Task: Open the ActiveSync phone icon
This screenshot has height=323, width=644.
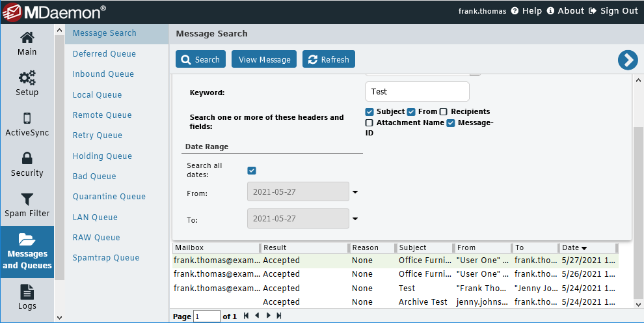Action: (x=27, y=119)
